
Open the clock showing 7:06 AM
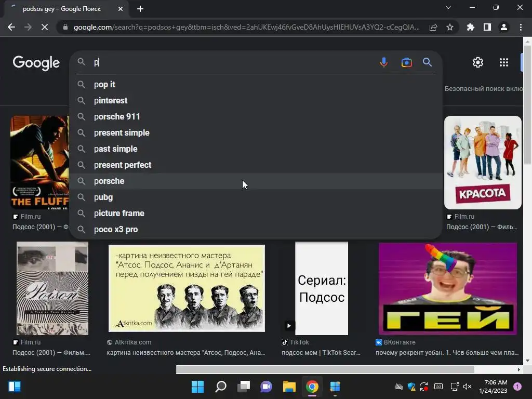[493, 387]
